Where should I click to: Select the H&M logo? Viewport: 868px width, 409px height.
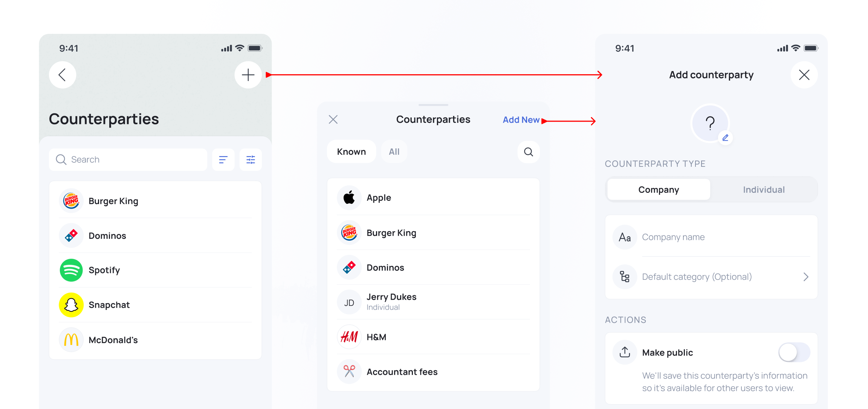tap(349, 337)
